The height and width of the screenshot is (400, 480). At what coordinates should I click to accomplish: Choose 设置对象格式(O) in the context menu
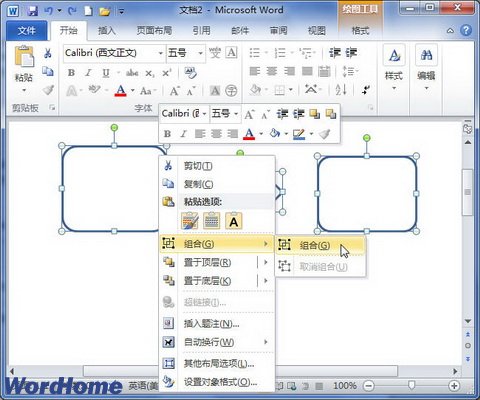(x=217, y=382)
